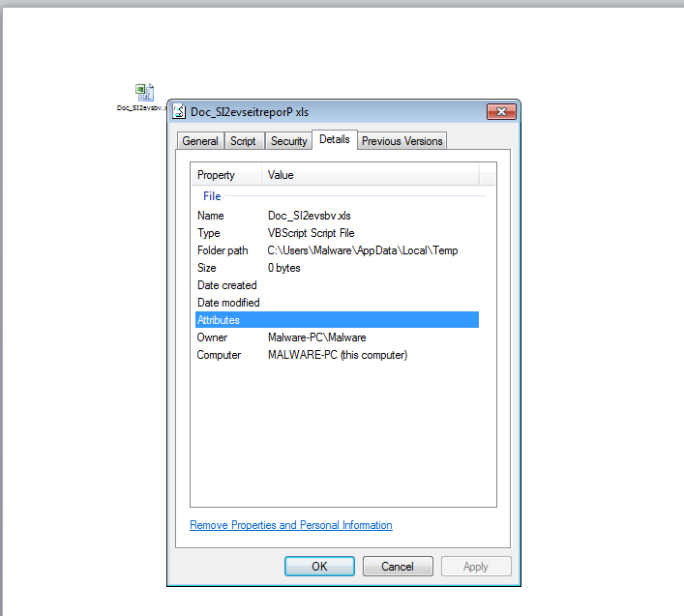The width and height of the screenshot is (684, 616).
Task: Select the Owner row showing Malware-PC\Malware
Action: (334, 337)
